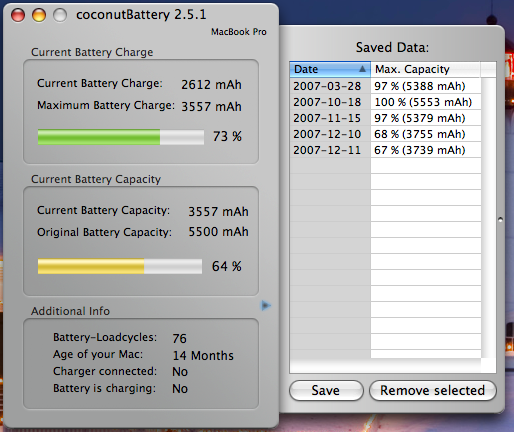Click the Save button
This screenshot has width=514, height=432.
pos(326,390)
